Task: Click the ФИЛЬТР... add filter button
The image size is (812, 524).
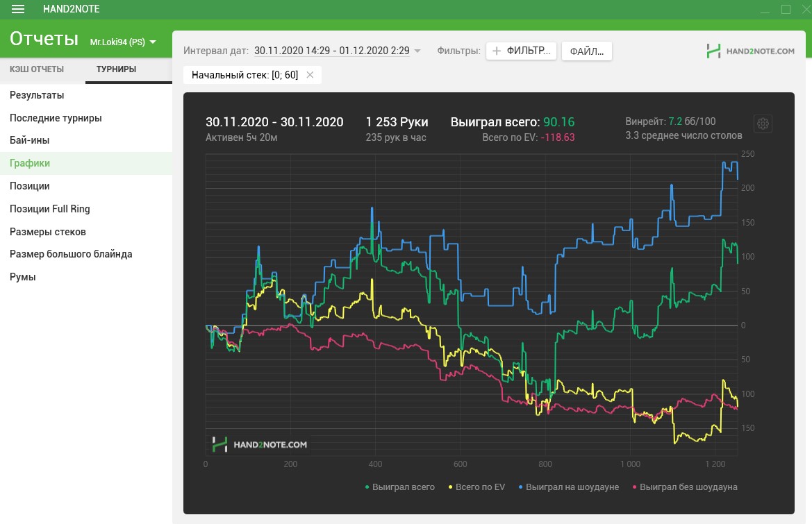Action: coord(521,51)
